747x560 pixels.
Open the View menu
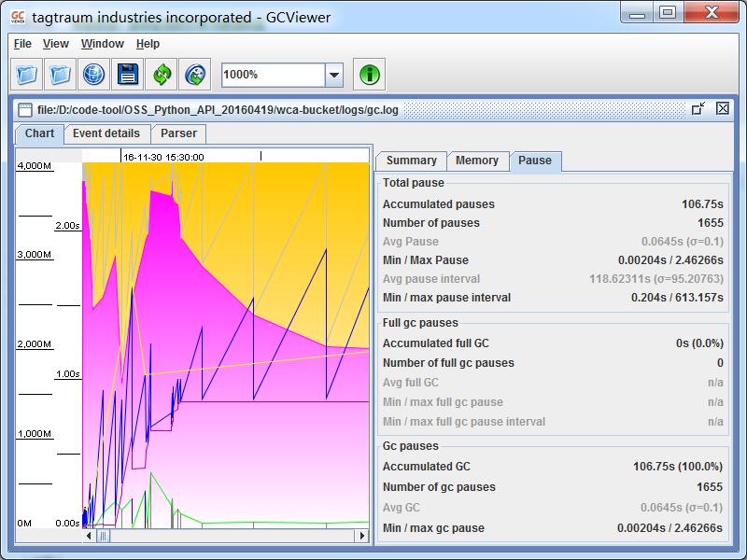(x=56, y=44)
